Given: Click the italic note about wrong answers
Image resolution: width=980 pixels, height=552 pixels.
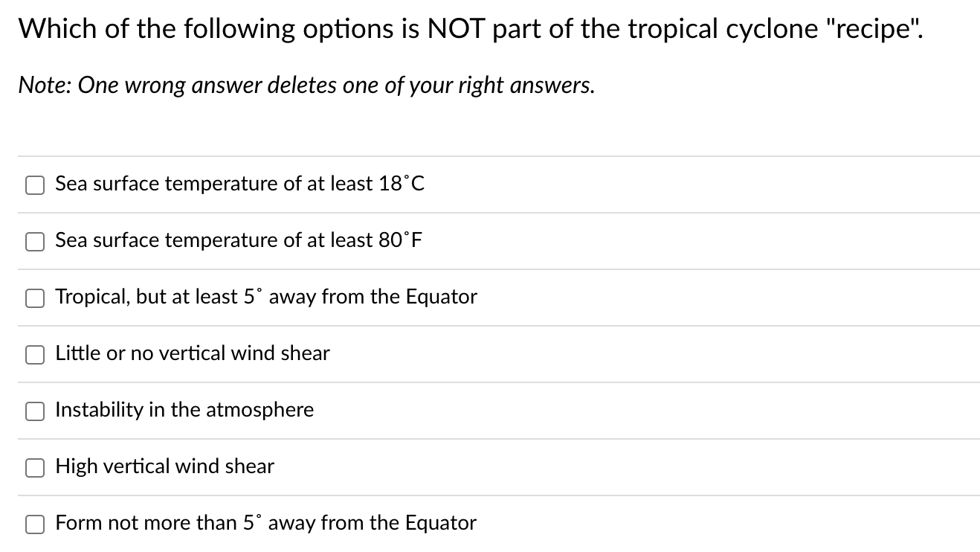Looking at the screenshot, I should click(305, 85).
